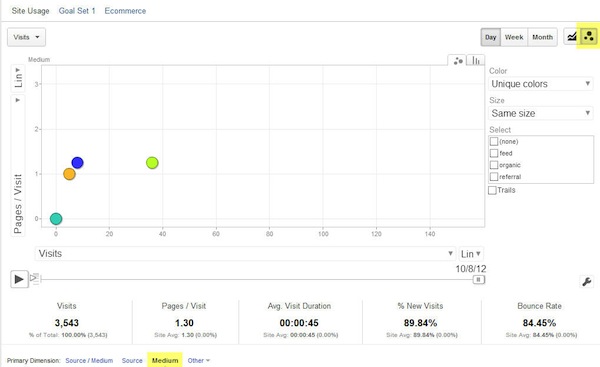Open chart settings wrench icon
The image size is (600, 367).
point(586,282)
